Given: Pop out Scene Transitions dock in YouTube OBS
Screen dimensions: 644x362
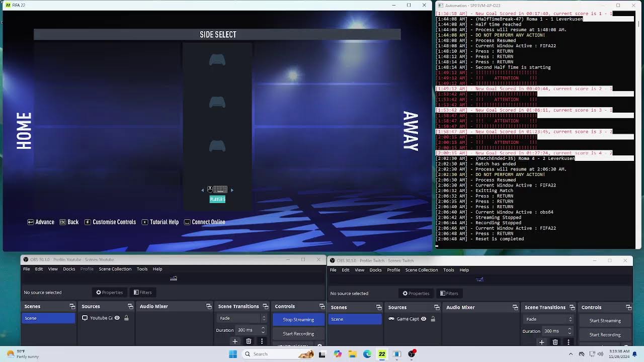Looking at the screenshot, I should click(x=265, y=306).
